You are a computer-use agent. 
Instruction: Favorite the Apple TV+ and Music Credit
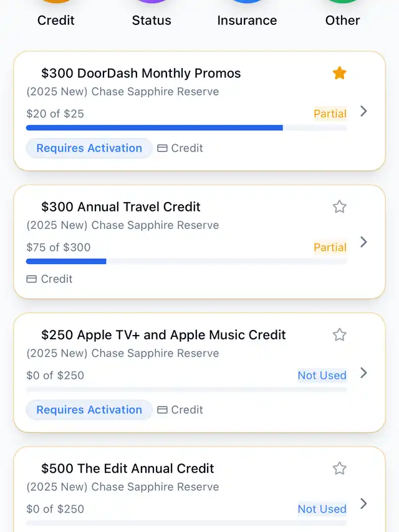pos(339,335)
